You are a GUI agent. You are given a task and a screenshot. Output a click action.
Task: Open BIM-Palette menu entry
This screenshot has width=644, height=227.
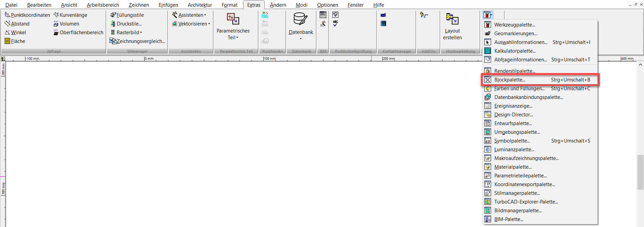[x=540, y=219]
